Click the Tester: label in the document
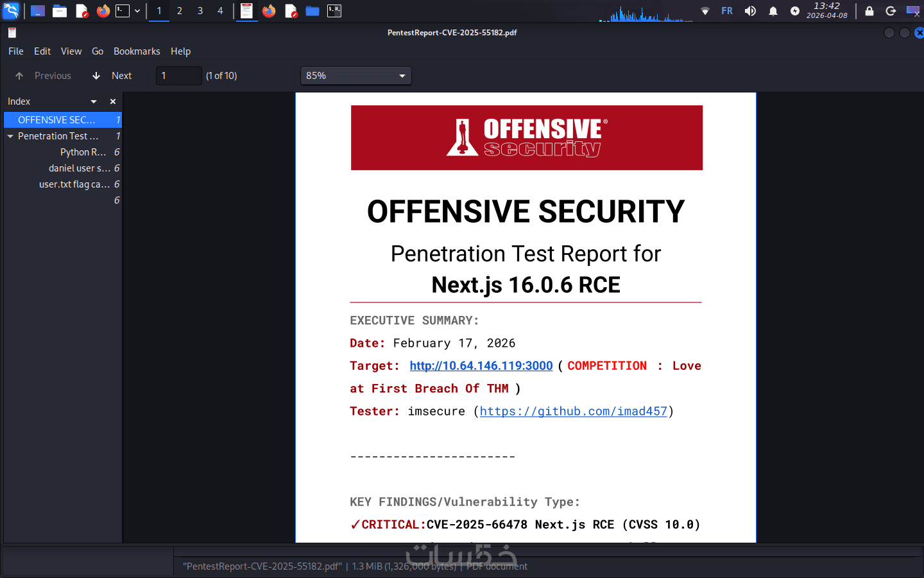This screenshot has width=924, height=578. (x=375, y=411)
